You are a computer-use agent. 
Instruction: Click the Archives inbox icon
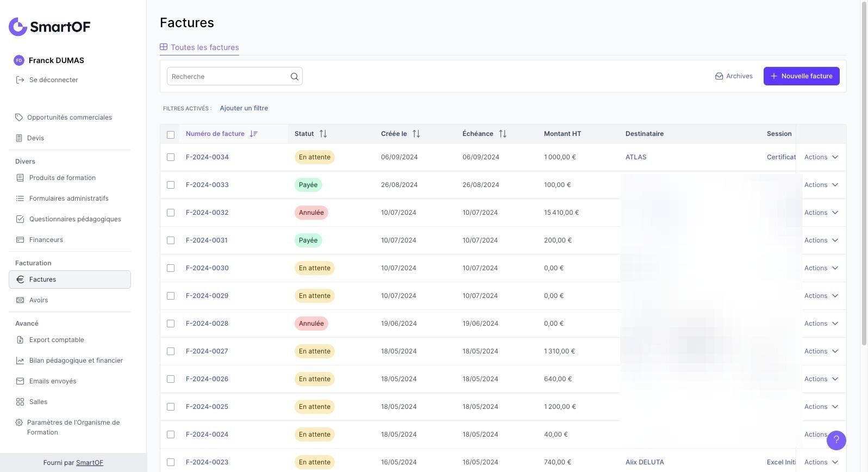[719, 76]
